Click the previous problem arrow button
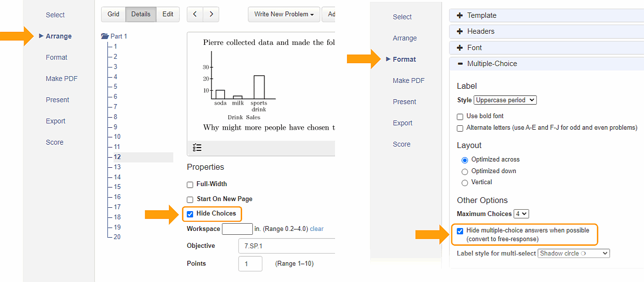Screen dimensions: 644x282 [195, 14]
